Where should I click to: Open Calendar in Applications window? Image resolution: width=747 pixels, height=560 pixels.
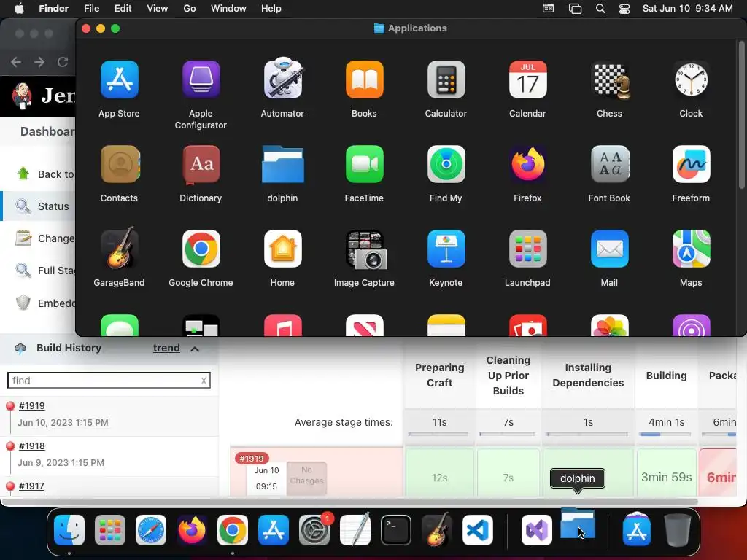click(x=527, y=79)
